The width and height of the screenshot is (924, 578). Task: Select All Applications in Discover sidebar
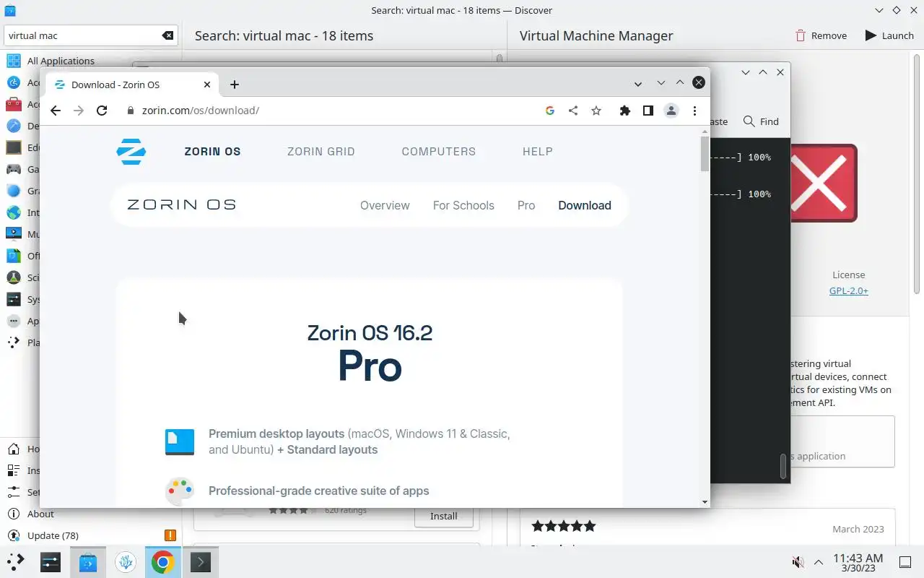61,61
